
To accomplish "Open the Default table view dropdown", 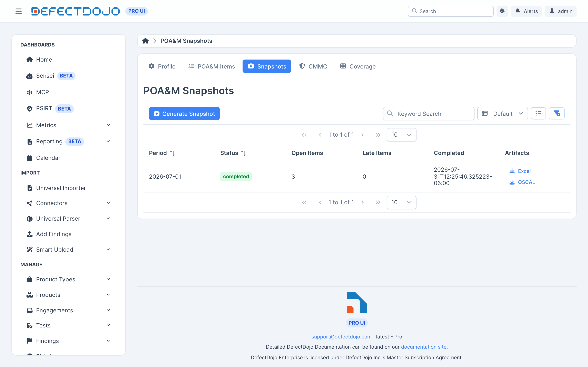I will click(502, 113).
